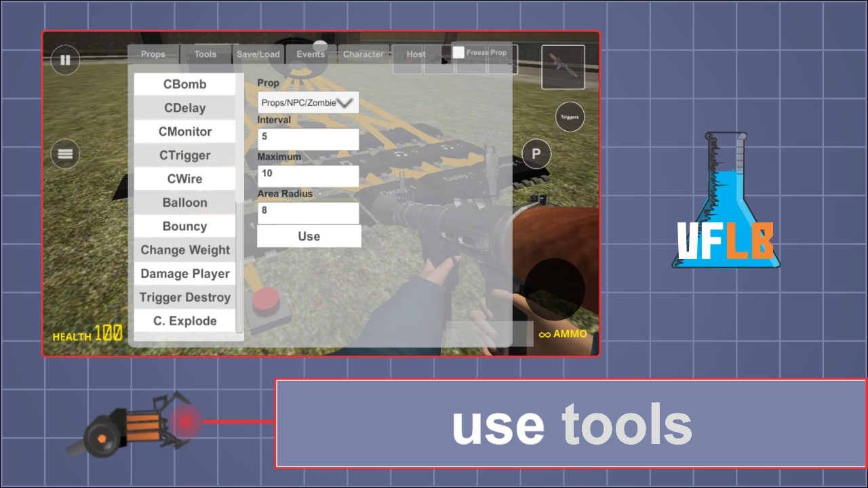Choose the Balloon tool
The width and height of the screenshot is (868, 488).
(184, 203)
